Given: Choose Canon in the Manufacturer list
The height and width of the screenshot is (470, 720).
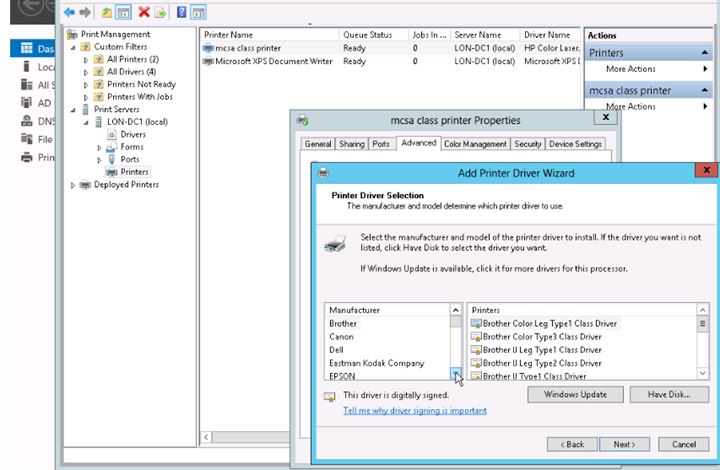Looking at the screenshot, I should (x=341, y=337).
